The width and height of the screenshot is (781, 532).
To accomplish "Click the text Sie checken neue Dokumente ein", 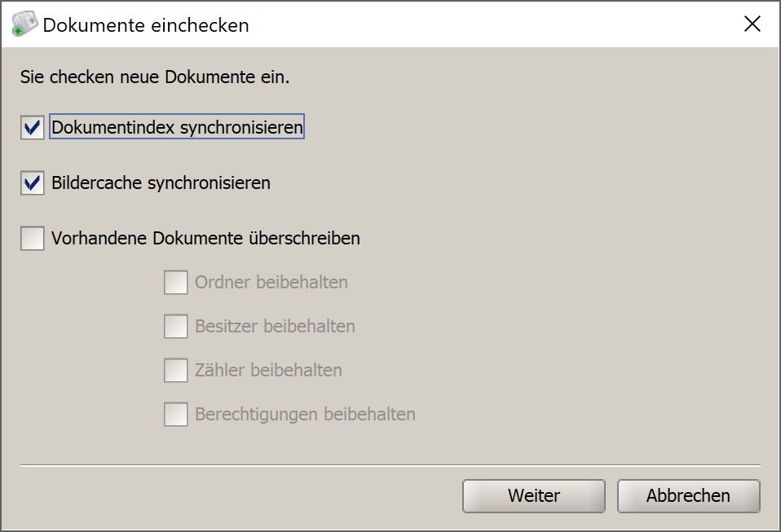I will [155, 77].
